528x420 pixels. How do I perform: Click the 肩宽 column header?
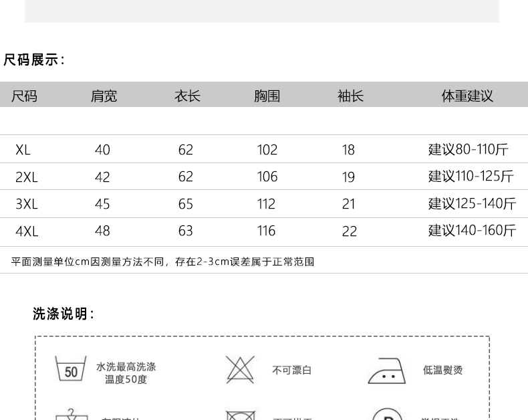point(104,96)
